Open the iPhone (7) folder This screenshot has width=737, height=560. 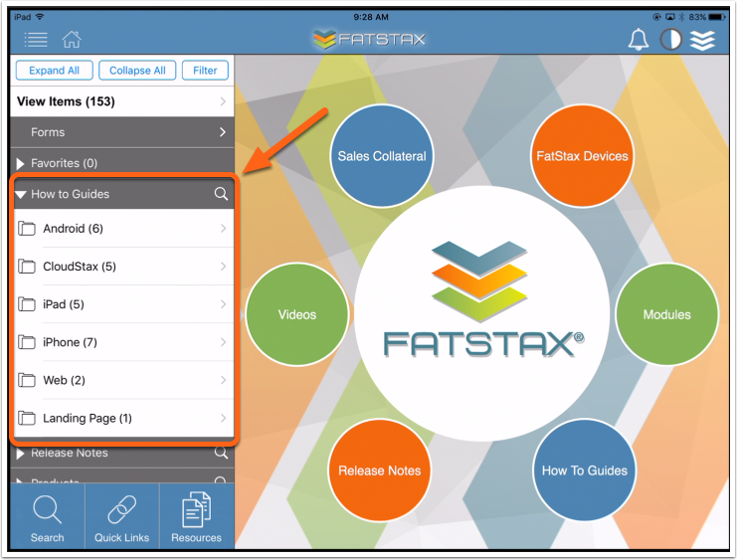124,342
